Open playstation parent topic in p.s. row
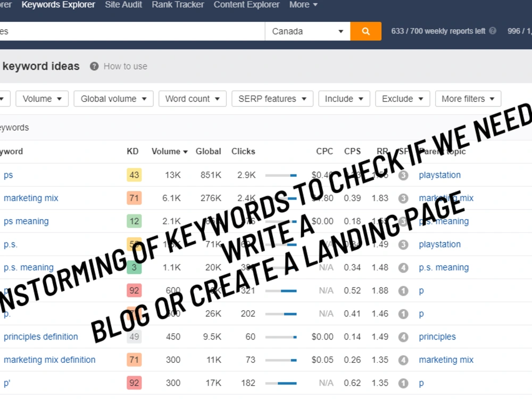This screenshot has height=399, width=532. click(440, 244)
